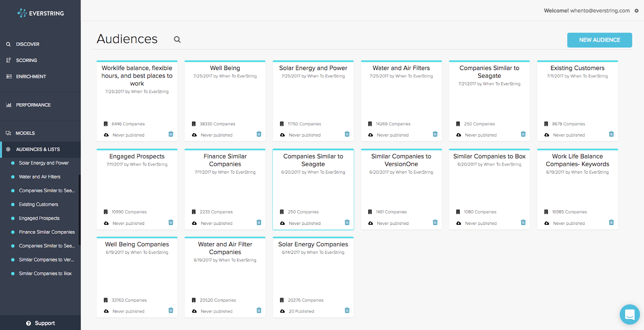Image resolution: width=644 pixels, height=330 pixels.
Task: Select Finance Similar Companies in sidebar list
Action: pyautogui.click(x=47, y=232)
